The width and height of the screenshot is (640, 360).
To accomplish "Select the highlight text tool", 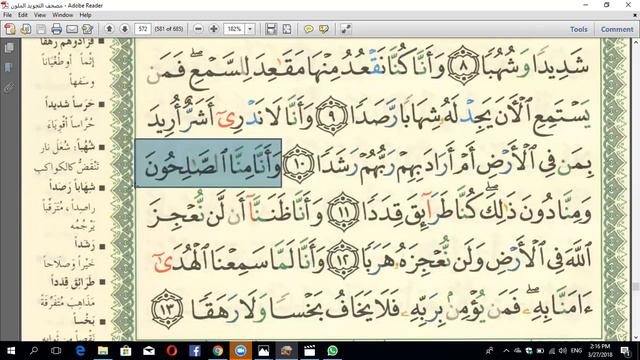I will point(324,29).
